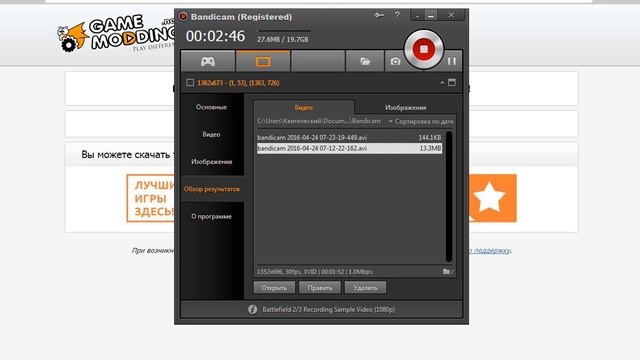
Task: Stop recording with the red round button
Action: tap(423, 49)
